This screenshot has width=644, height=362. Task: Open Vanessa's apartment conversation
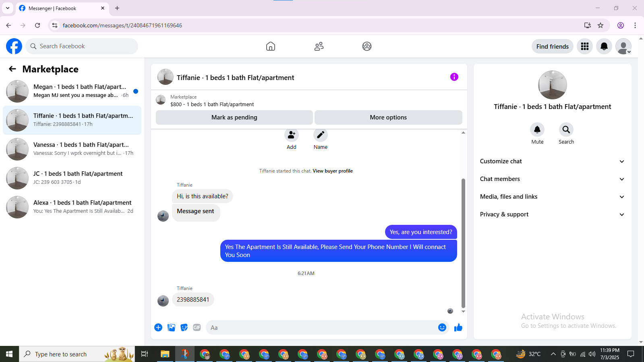72,149
